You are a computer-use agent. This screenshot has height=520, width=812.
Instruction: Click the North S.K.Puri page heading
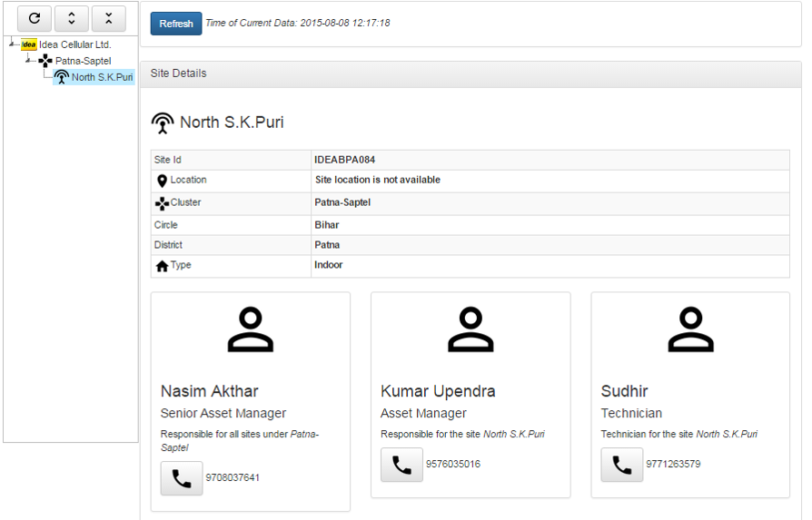(x=232, y=123)
